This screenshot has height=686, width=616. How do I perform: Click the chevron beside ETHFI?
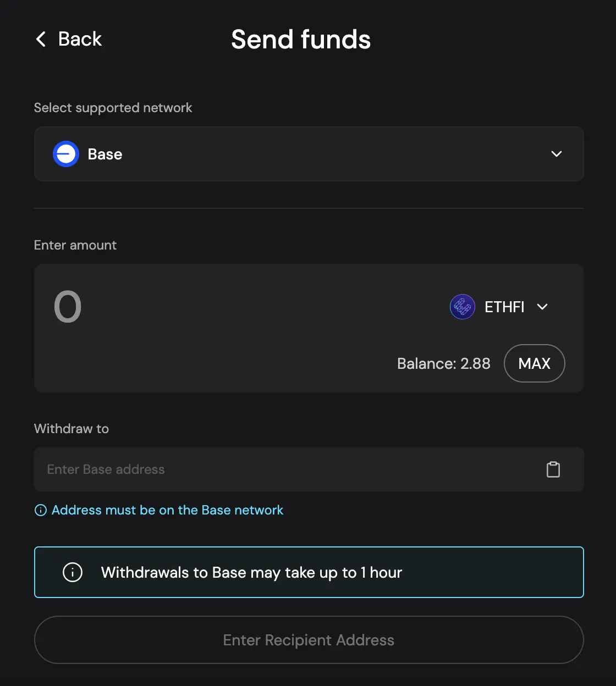coord(542,307)
